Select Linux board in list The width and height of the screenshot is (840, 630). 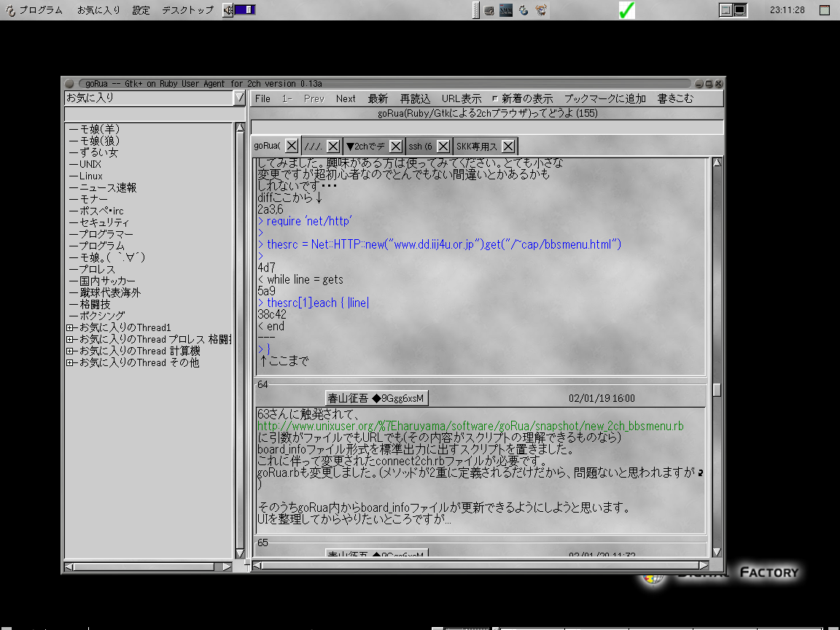point(90,176)
